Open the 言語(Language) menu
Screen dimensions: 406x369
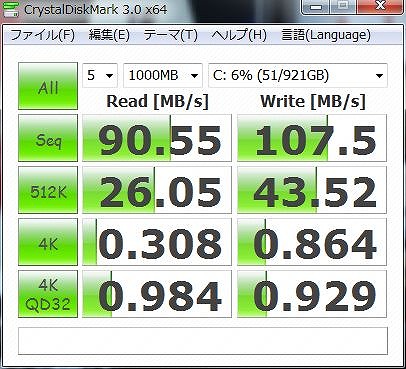[x=326, y=35]
